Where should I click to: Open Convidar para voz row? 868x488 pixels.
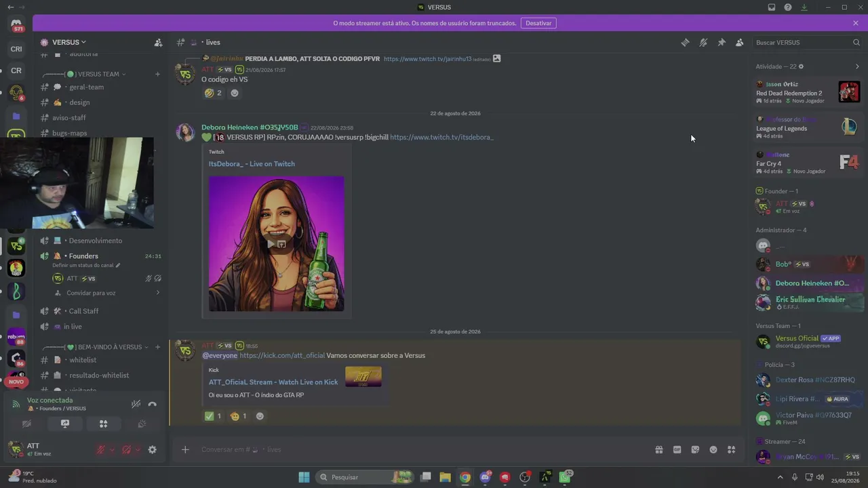point(107,293)
